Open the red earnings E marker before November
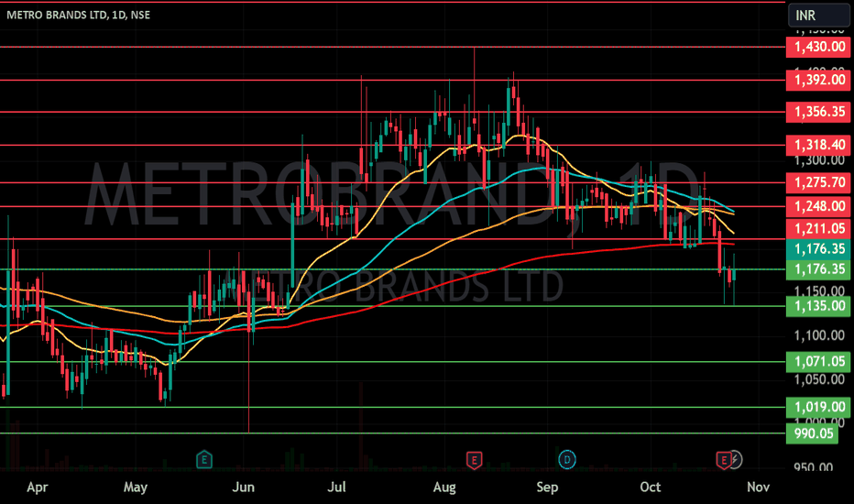 [x=723, y=460]
